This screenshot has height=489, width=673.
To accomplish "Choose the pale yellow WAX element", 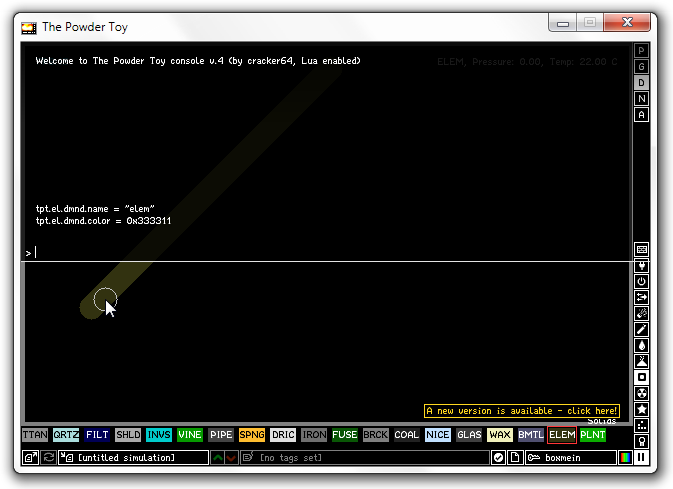I will (500, 435).
